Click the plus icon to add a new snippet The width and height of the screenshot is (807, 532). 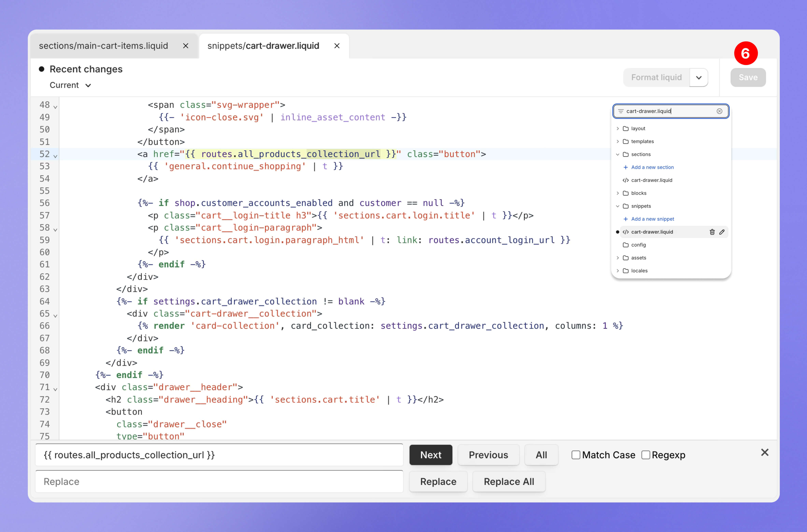pyautogui.click(x=625, y=219)
